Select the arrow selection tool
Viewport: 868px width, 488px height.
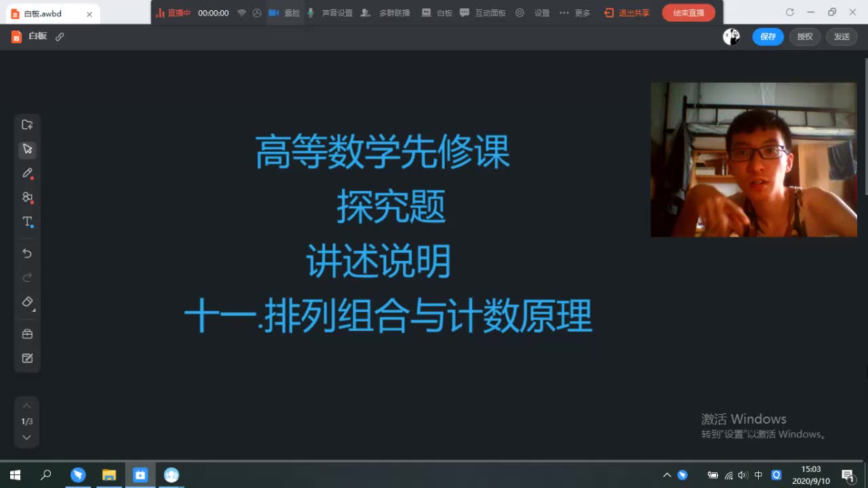[27, 149]
